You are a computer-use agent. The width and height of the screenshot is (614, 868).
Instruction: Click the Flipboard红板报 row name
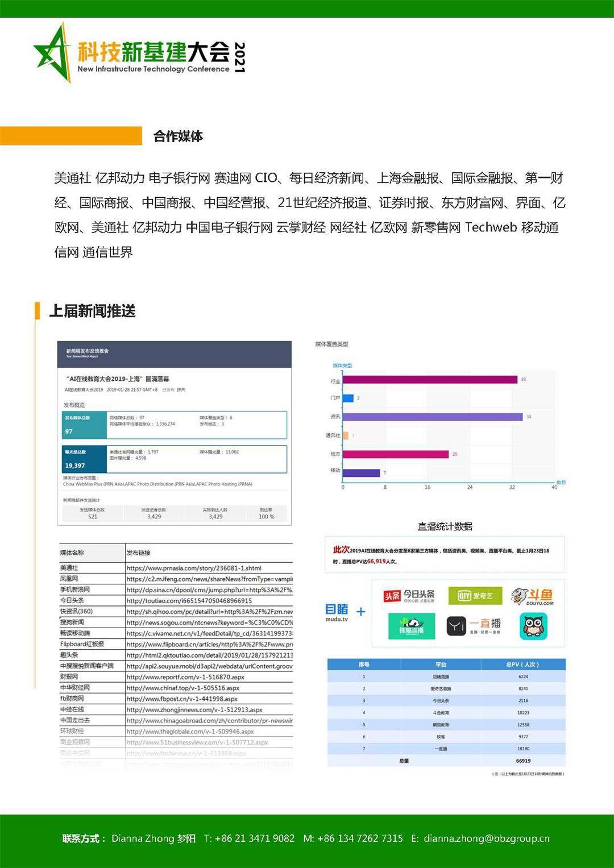(x=82, y=644)
